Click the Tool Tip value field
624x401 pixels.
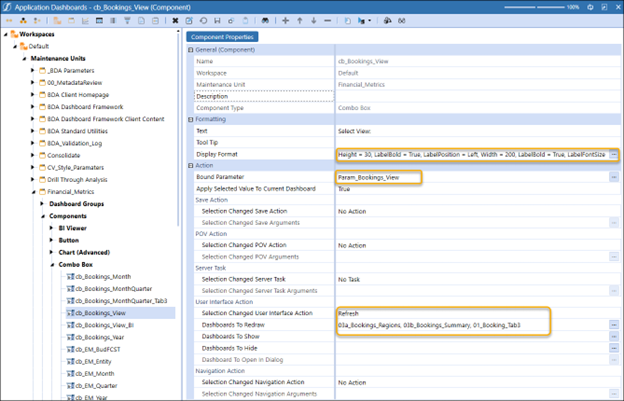[478, 142]
